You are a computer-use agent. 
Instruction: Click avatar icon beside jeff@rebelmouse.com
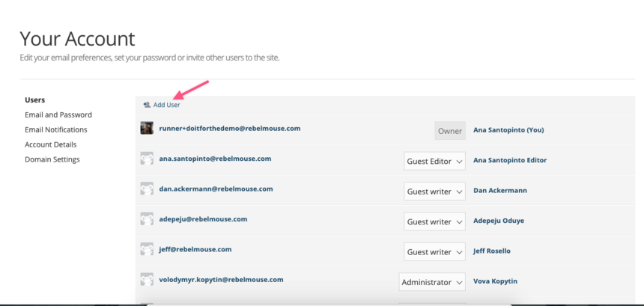147,249
